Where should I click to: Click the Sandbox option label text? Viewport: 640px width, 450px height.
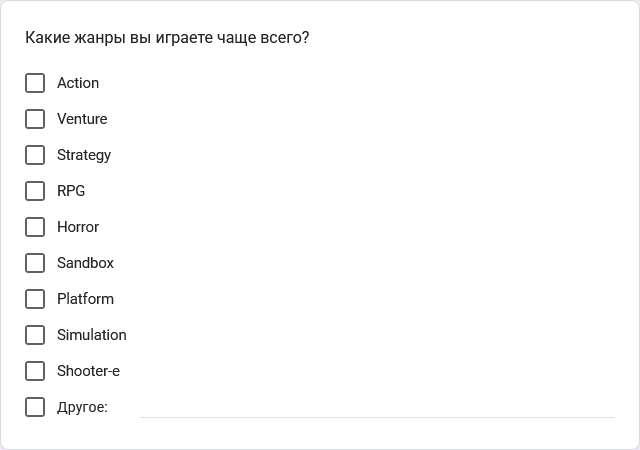point(85,263)
